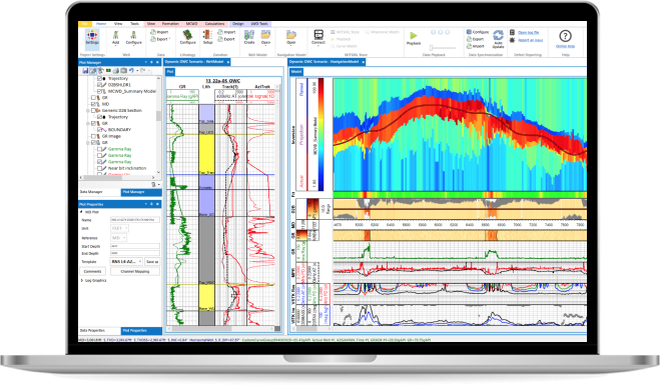Open the Project Settings icon
Viewport: 660px width, 385px height.
[x=92, y=36]
